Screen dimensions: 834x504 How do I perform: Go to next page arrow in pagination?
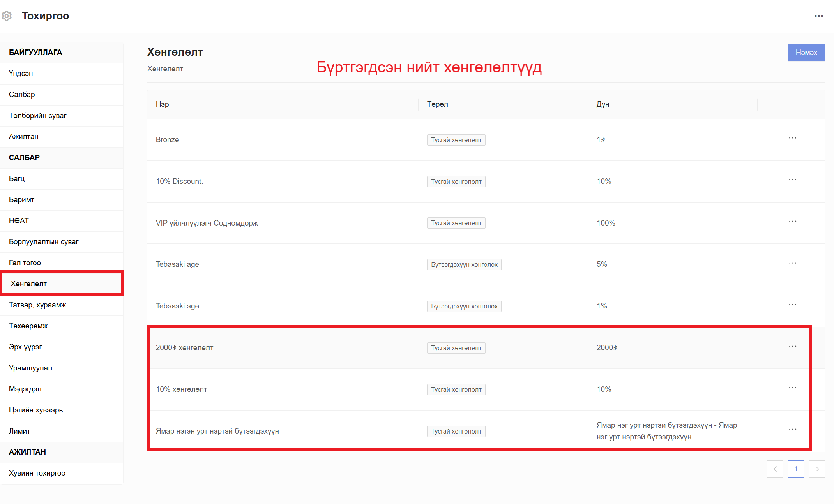tap(817, 469)
